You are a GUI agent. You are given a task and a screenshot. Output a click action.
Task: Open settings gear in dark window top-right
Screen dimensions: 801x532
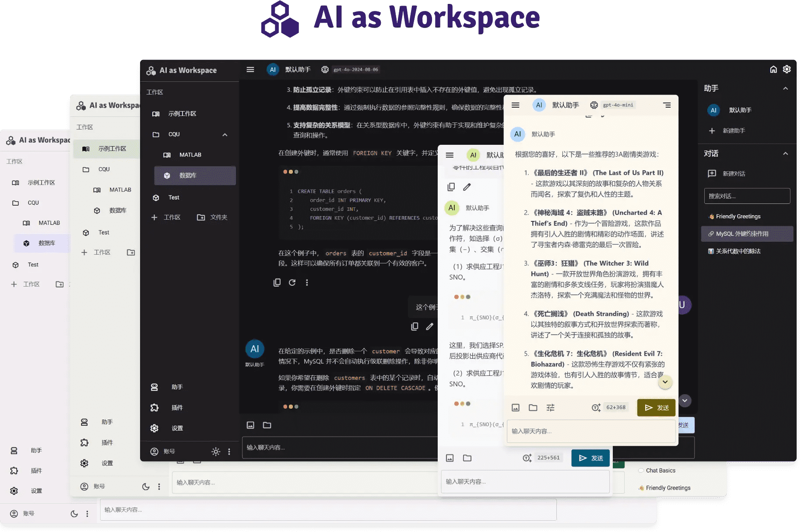click(x=787, y=70)
